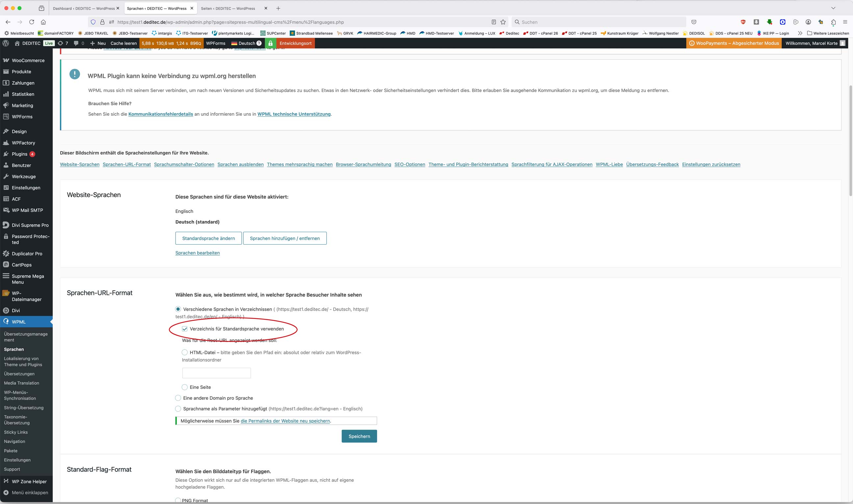Open die Permalinks der Website neu speichern

pos(285,421)
